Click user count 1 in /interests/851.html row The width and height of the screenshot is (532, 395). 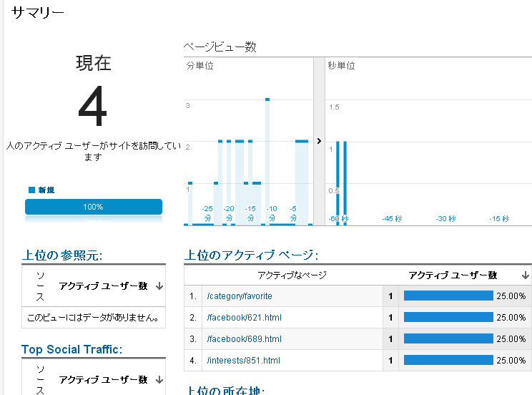390,361
